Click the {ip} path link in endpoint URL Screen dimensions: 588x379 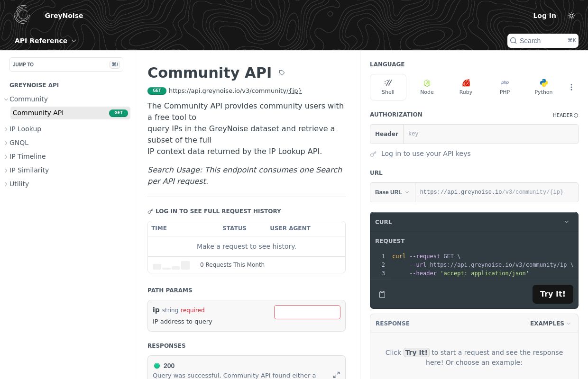295,91
